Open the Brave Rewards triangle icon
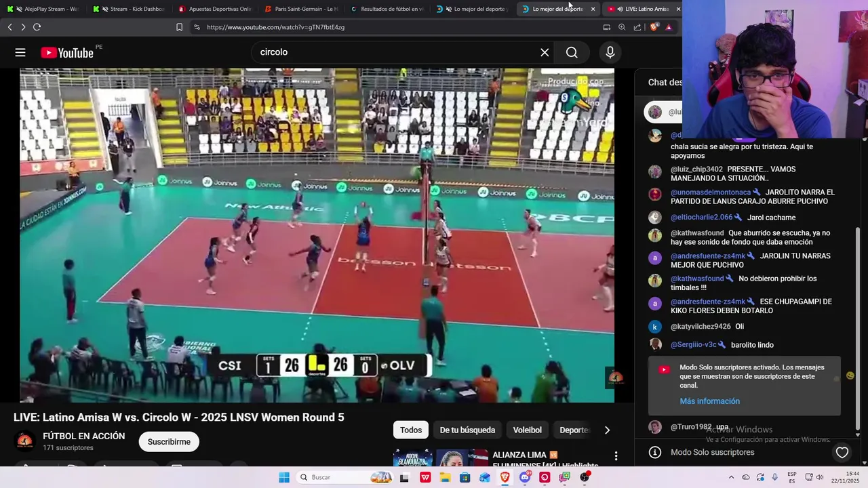868x488 pixels. [669, 27]
